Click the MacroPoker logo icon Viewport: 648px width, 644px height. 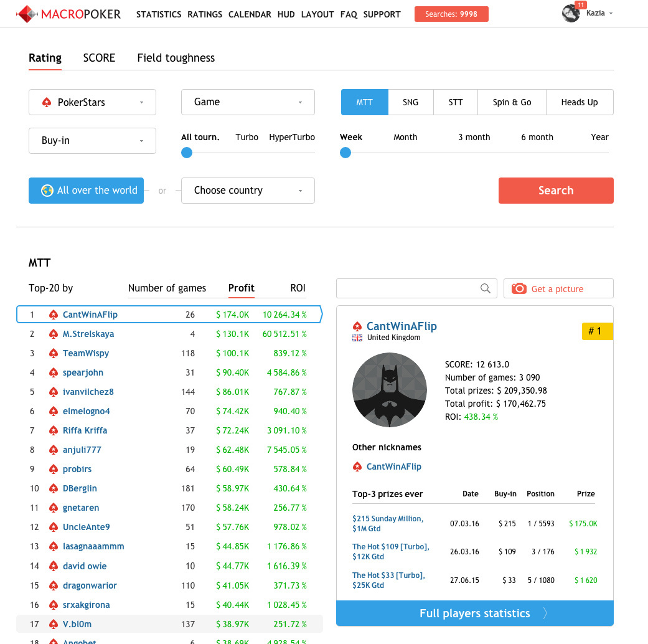click(26, 14)
